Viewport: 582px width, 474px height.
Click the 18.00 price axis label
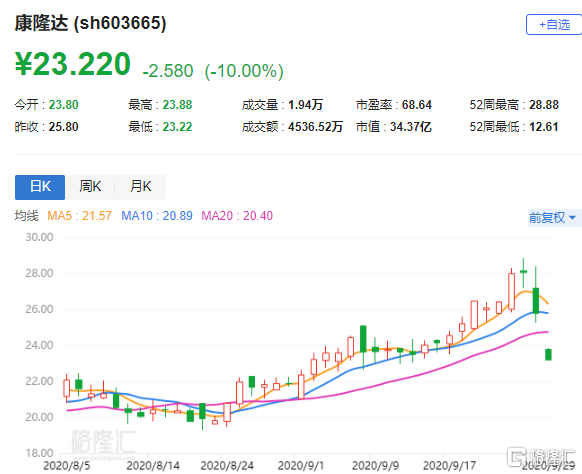(39, 453)
